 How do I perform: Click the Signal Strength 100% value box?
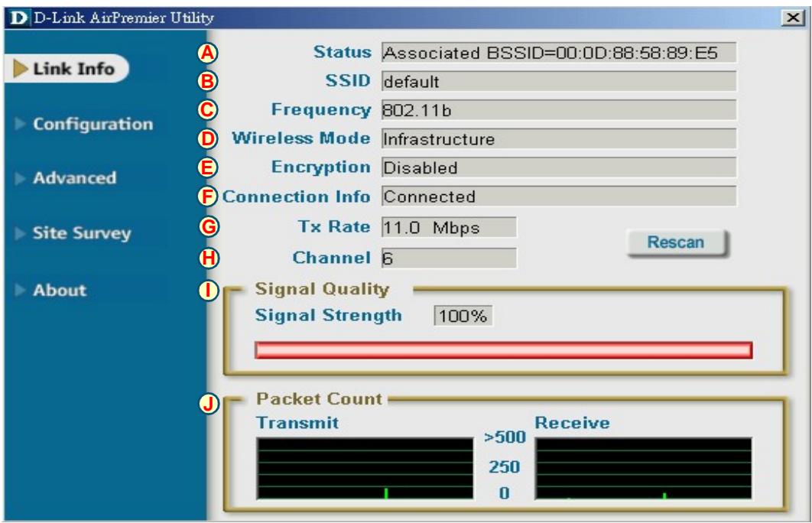pyautogui.click(x=463, y=316)
